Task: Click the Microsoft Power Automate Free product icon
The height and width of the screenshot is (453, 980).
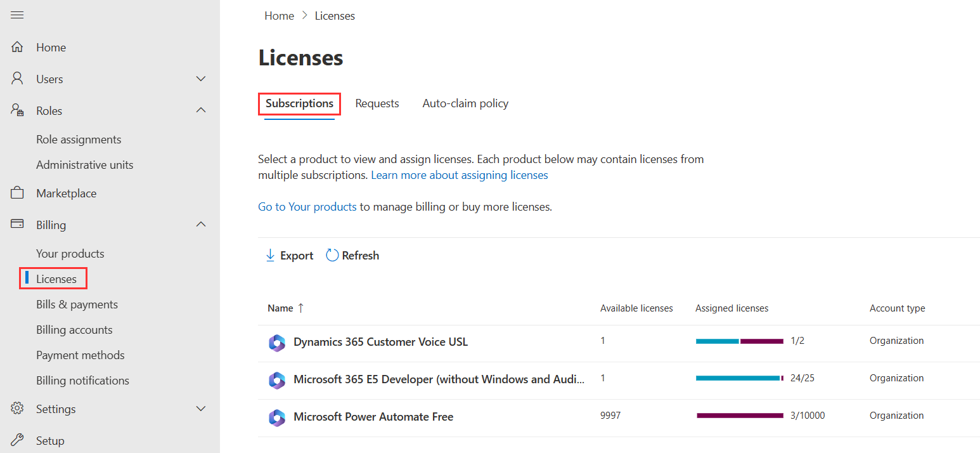Action: (x=277, y=417)
